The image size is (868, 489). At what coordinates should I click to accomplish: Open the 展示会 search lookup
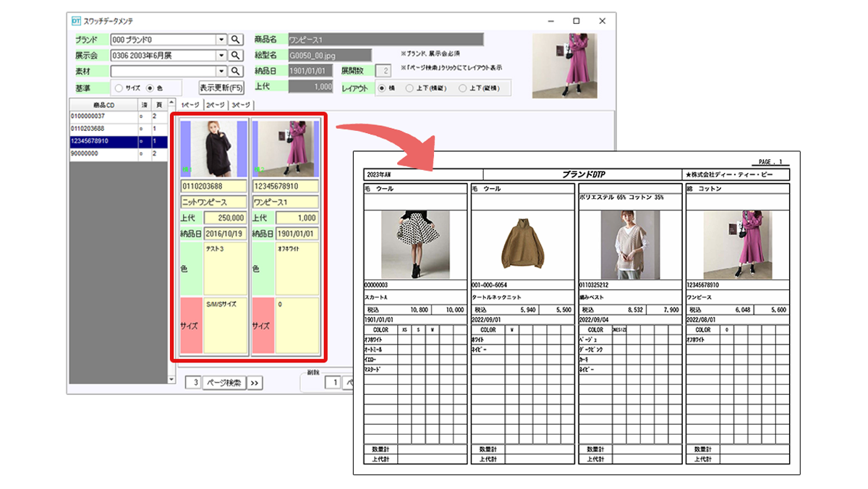pyautogui.click(x=237, y=55)
